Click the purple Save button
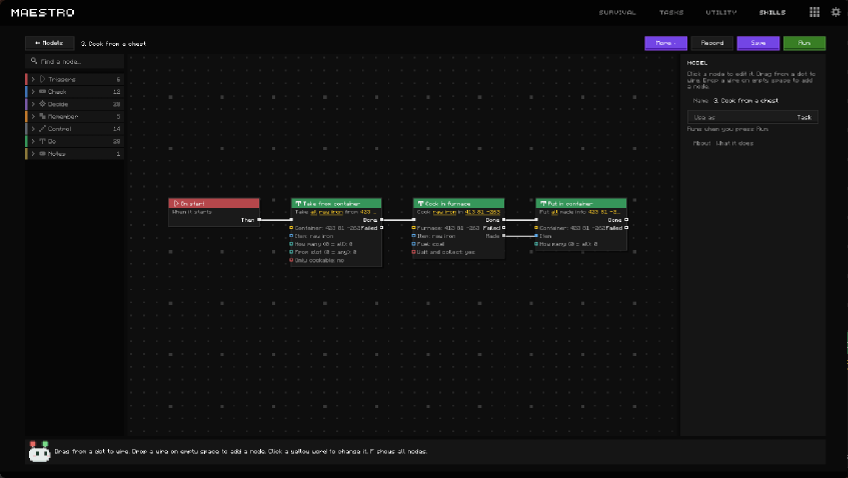The width and height of the screenshot is (848, 478). [x=758, y=43]
